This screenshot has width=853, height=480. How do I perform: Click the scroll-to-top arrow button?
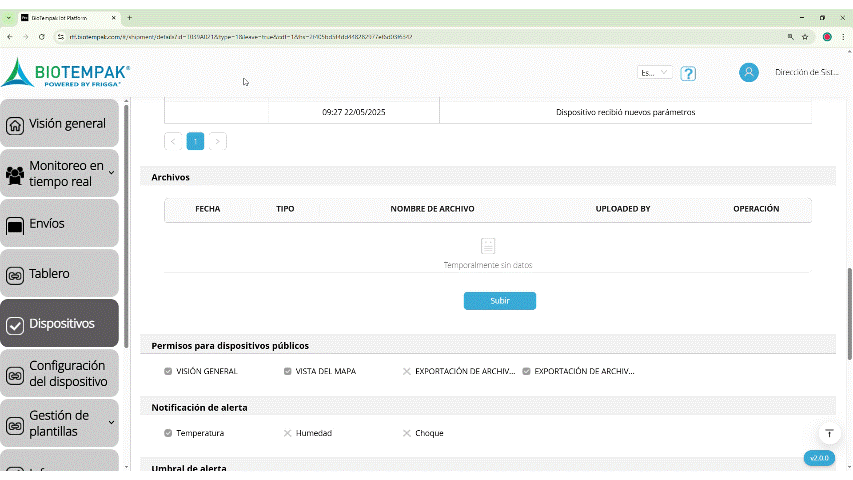coord(828,433)
